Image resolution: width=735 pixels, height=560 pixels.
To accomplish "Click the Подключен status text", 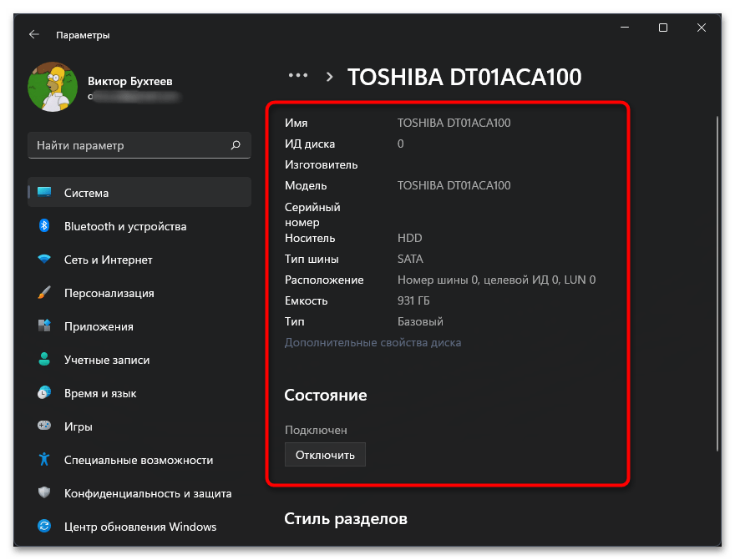I will (x=316, y=430).
